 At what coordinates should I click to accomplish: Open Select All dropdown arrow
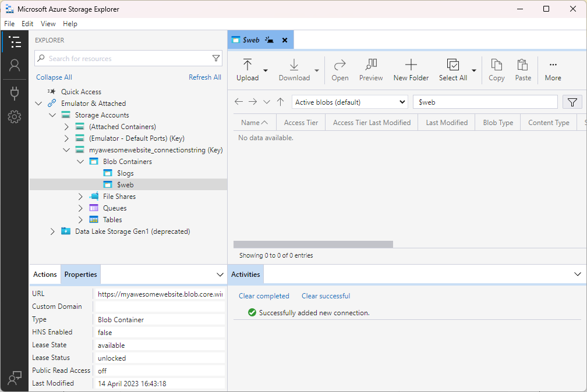(474, 70)
